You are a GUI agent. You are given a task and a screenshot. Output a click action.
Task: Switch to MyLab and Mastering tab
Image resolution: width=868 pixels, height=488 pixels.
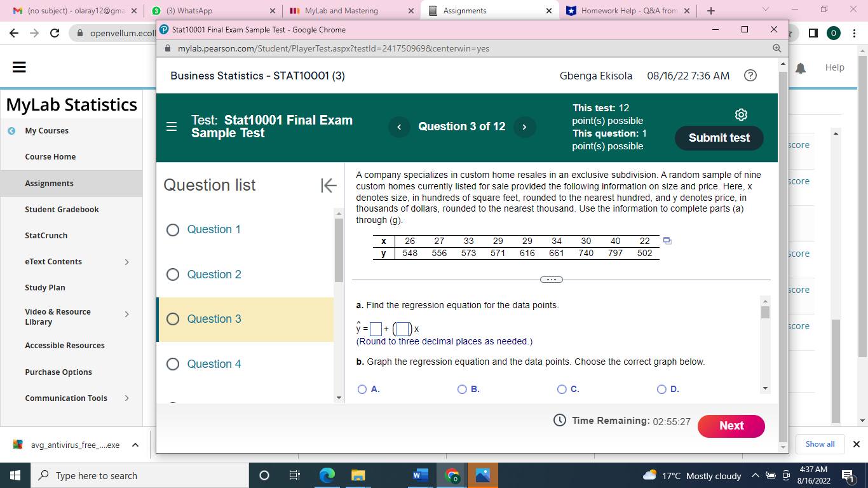click(x=351, y=11)
